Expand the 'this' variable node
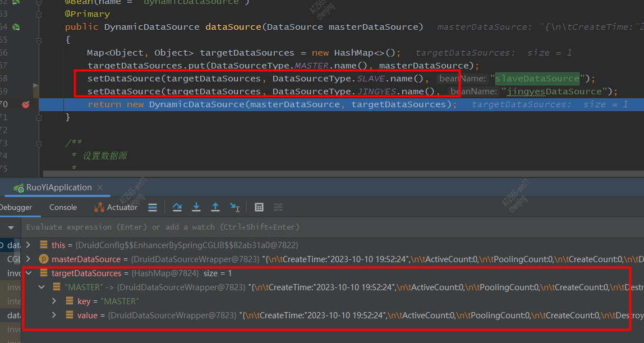 (29, 245)
